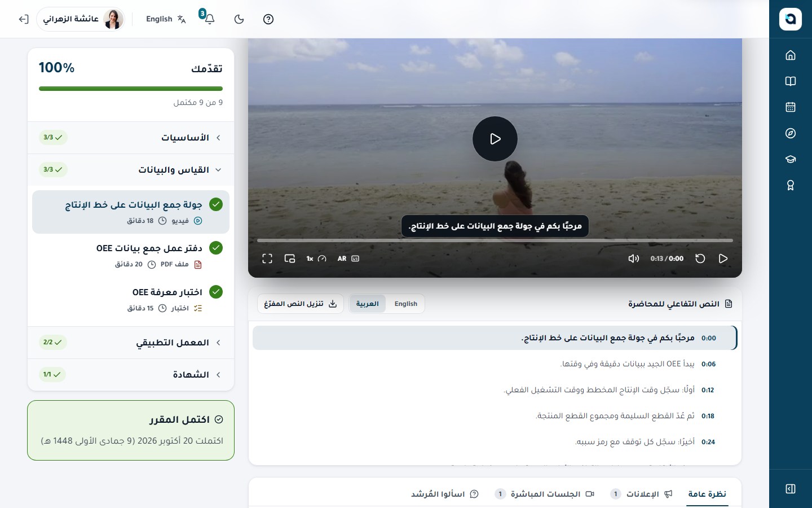812x508 pixels.
Task: Mute the video volume
Action: [x=634, y=259]
